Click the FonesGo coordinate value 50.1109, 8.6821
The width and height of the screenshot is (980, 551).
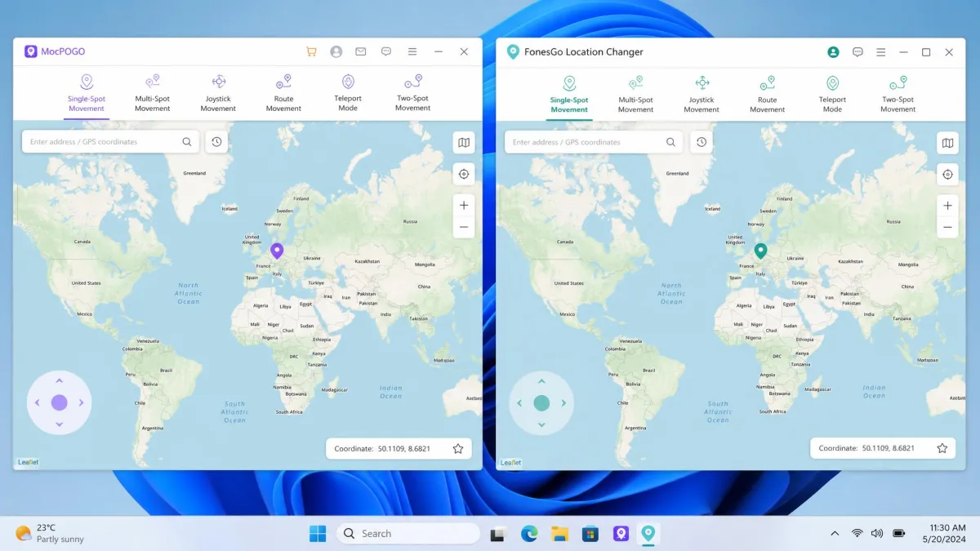[889, 449]
